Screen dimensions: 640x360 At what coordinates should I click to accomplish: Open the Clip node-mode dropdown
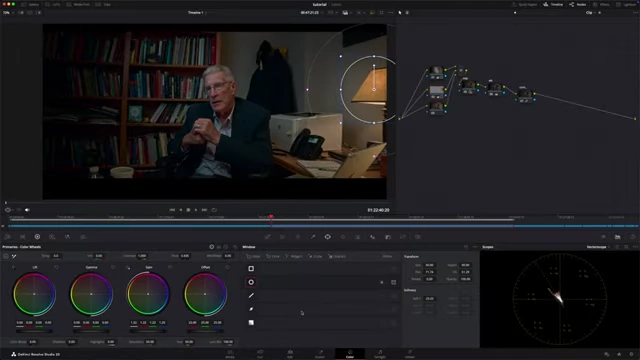591,13
